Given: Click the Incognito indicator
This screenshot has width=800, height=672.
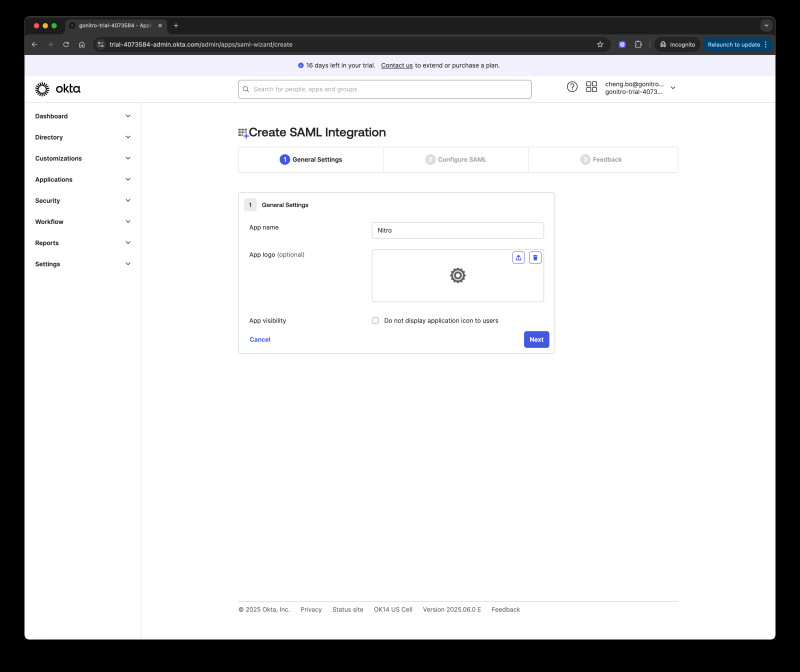Looking at the screenshot, I should pos(677,44).
